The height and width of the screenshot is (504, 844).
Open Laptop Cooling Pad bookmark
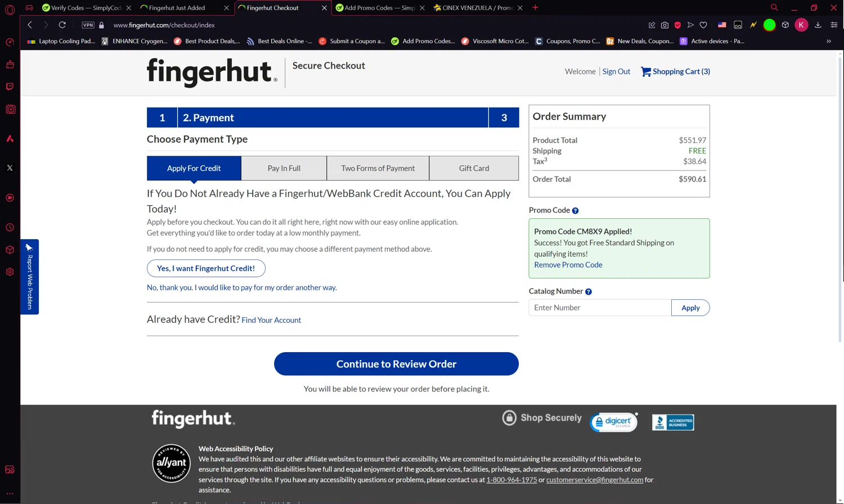(61, 41)
